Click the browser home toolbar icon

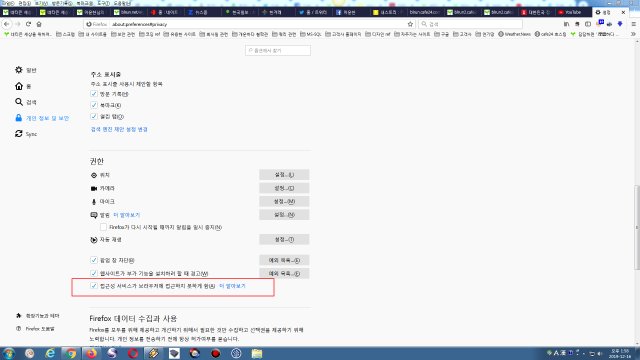(x=39, y=24)
